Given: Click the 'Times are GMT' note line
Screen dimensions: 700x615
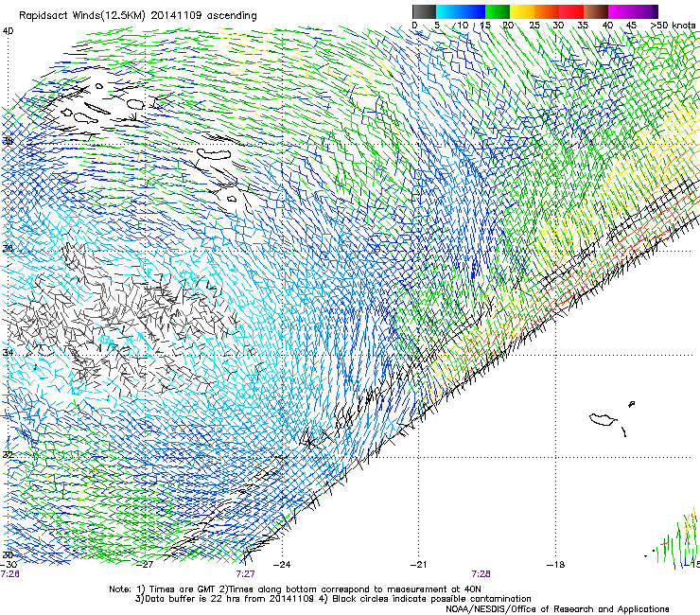Looking at the screenshot, I should pyautogui.click(x=295, y=589).
